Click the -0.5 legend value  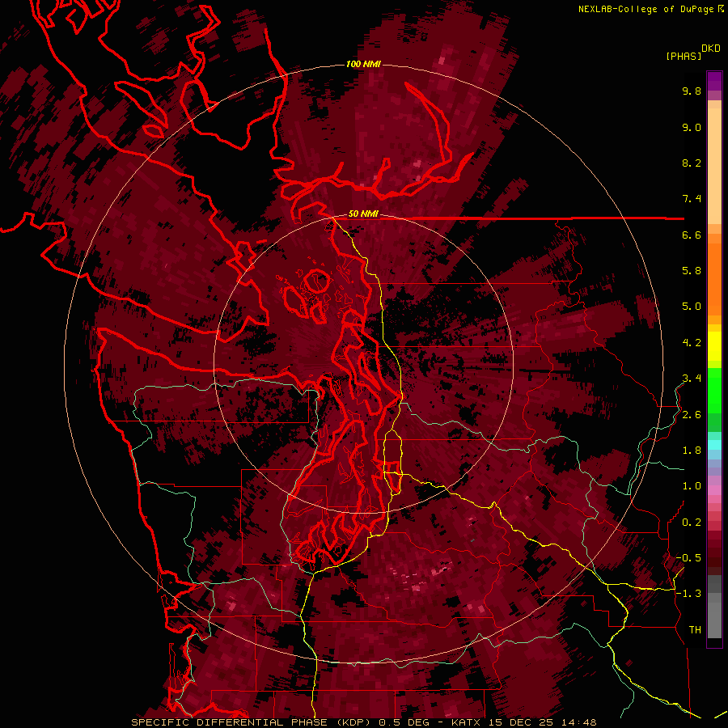tap(688, 558)
